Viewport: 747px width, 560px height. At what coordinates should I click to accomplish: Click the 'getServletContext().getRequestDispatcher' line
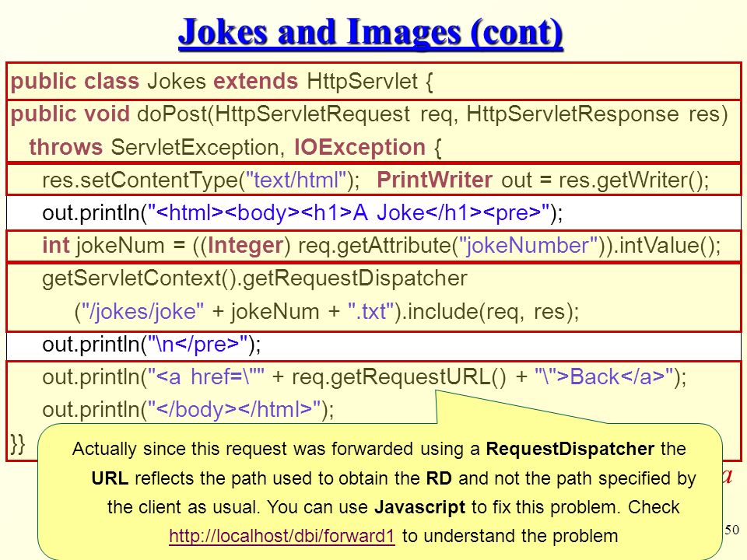point(255,278)
